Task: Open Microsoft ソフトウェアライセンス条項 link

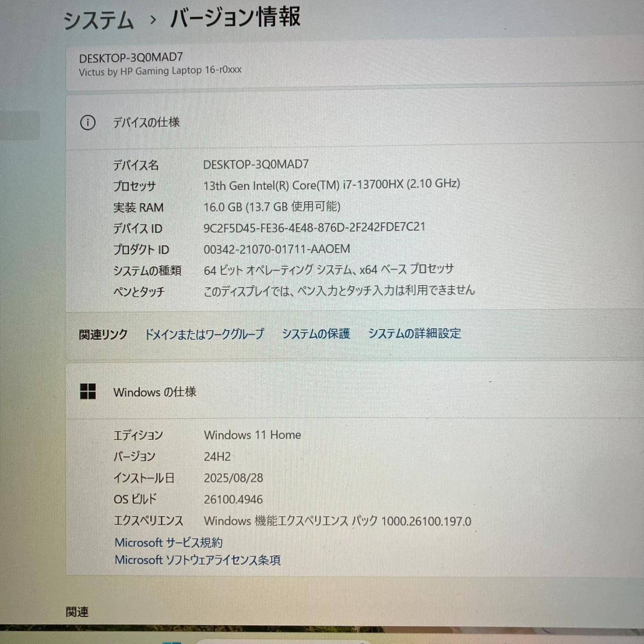Action: point(198,560)
